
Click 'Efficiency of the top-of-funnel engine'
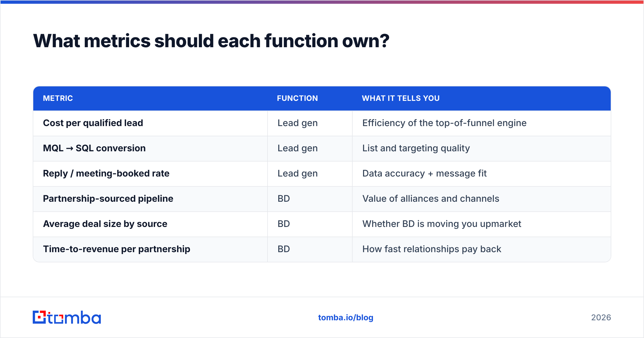click(x=444, y=123)
